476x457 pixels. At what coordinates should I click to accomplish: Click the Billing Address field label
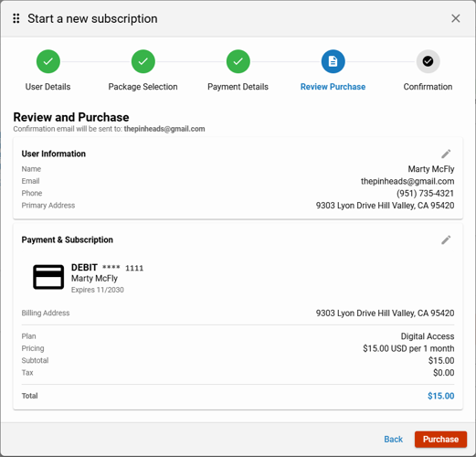pyautogui.click(x=46, y=313)
